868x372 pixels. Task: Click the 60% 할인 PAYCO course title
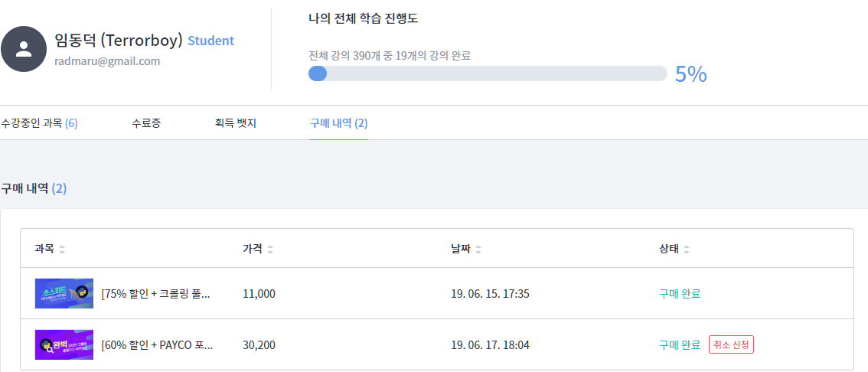click(x=157, y=345)
